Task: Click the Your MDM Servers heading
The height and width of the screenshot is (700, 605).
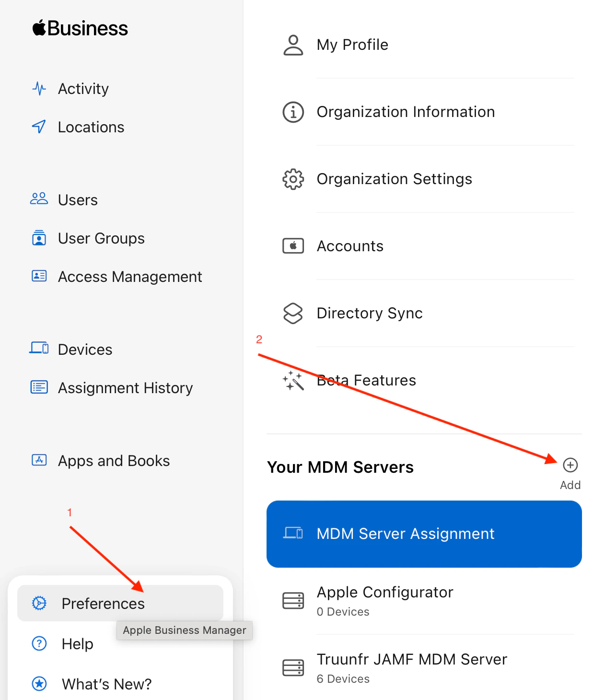Action: [x=340, y=467]
